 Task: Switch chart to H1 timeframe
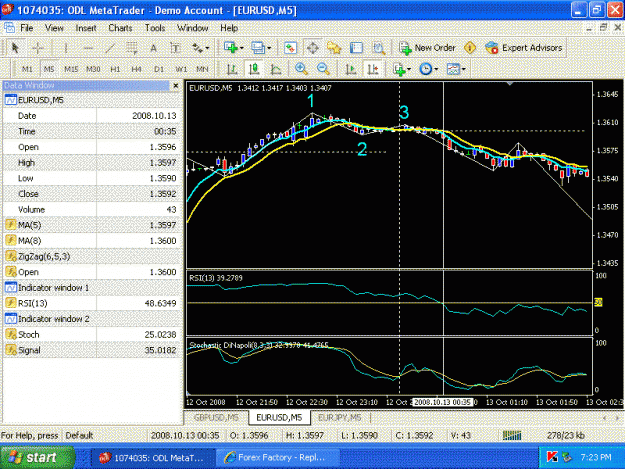[115, 69]
